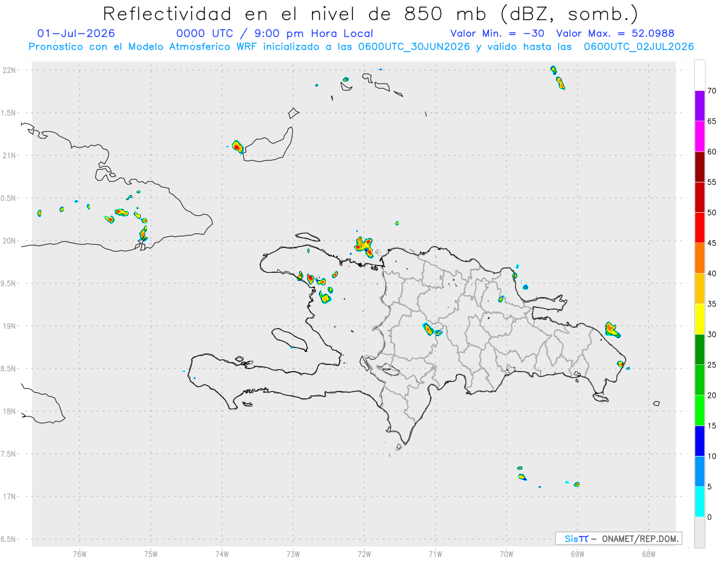
Task: Click the '20' colorbar scale value
Action: tap(712, 395)
